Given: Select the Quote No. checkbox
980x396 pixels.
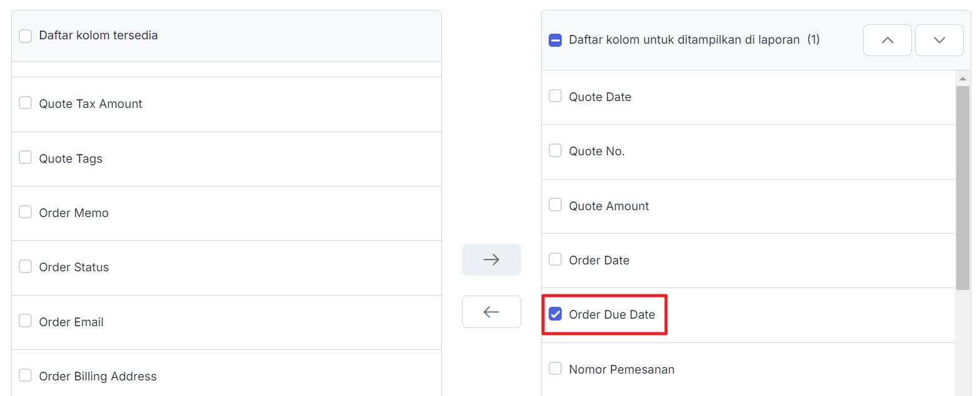Looking at the screenshot, I should [x=555, y=150].
